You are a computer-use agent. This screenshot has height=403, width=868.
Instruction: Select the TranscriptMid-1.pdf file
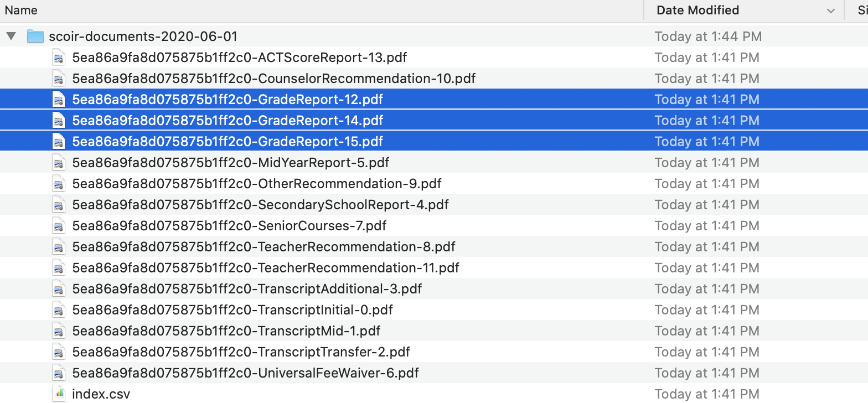click(x=226, y=331)
